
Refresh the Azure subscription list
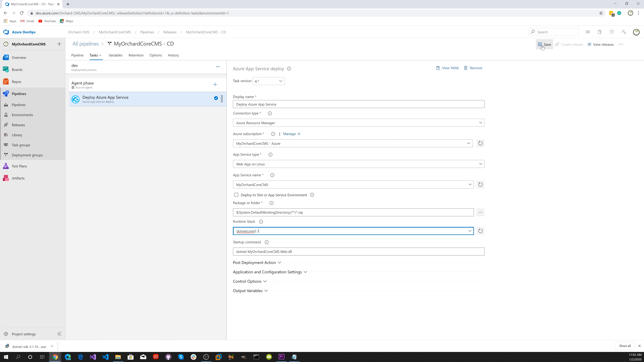pos(480,143)
